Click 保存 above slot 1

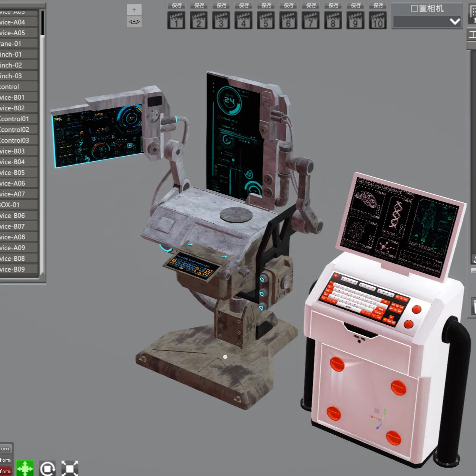tap(177, 6)
